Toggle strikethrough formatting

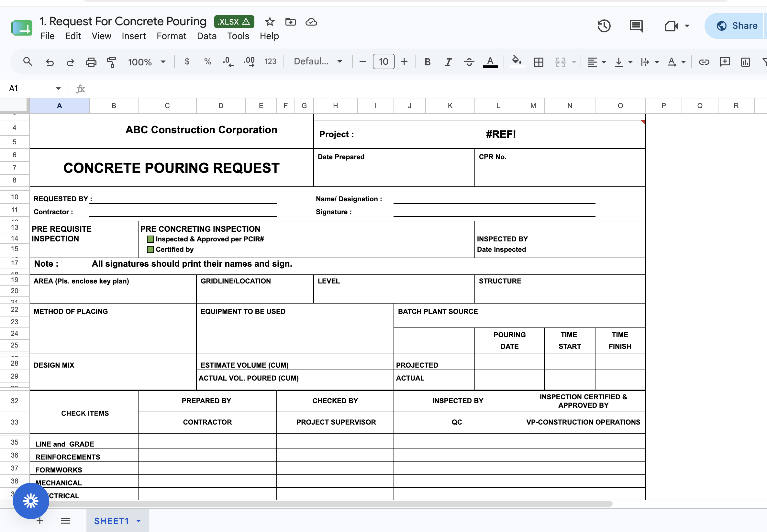pos(469,62)
